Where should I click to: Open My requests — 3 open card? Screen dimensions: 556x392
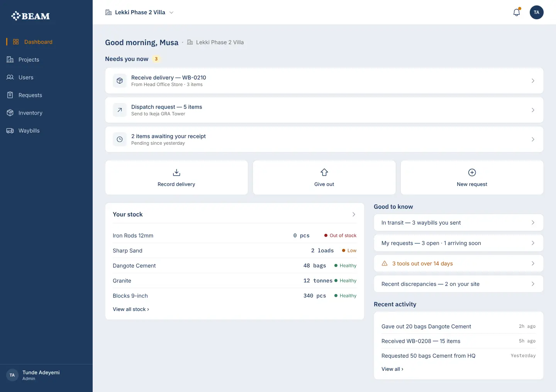(x=459, y=243)
